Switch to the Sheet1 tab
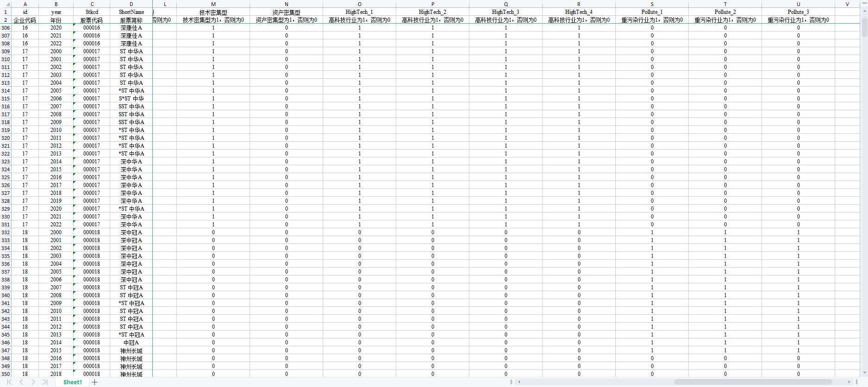868x387 pixels. click(73, 382)
